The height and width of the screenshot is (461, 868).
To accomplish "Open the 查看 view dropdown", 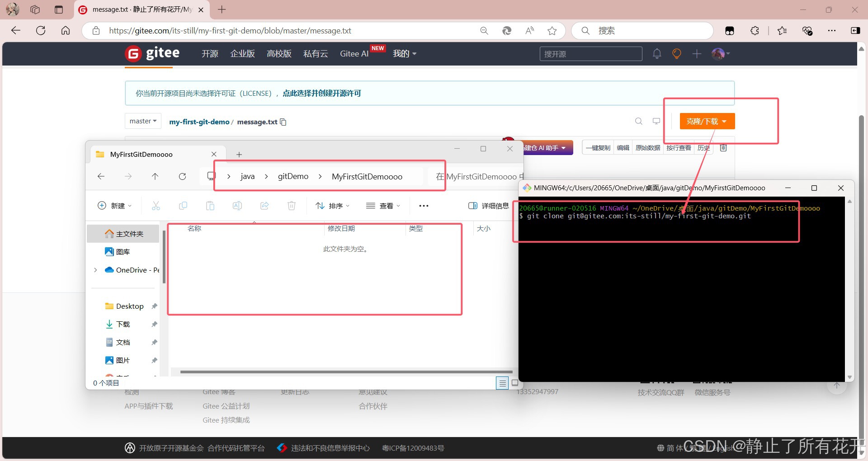I will (x=383, y=206).
